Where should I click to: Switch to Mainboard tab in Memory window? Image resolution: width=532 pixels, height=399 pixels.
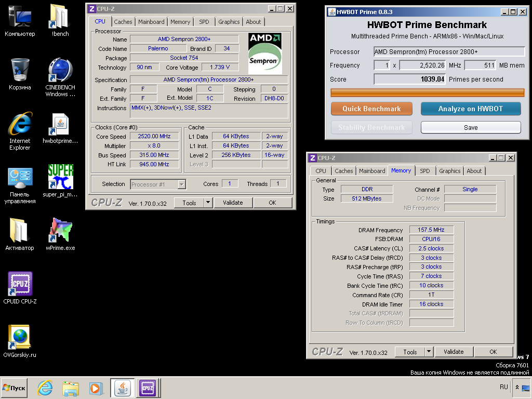[x=372, y=171]
